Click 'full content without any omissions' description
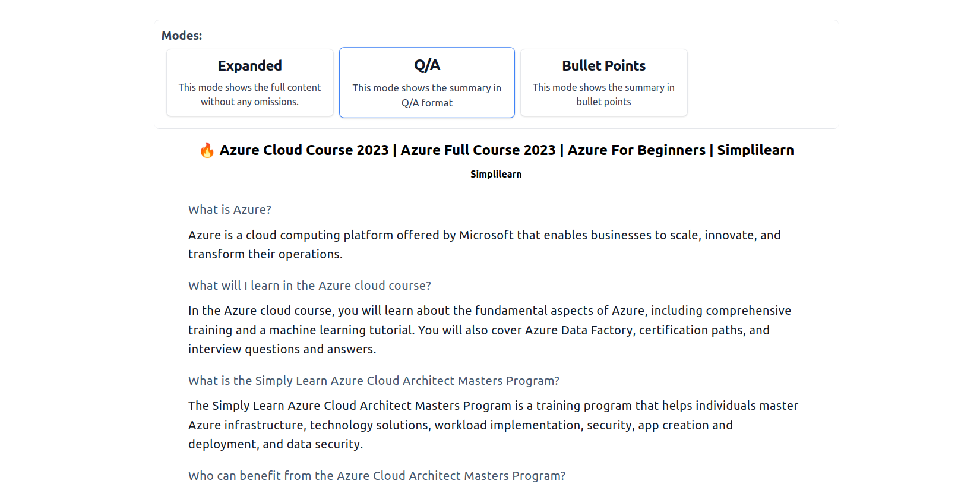The width and height of the screenshot is (980, 490). (x=249, y=94)
